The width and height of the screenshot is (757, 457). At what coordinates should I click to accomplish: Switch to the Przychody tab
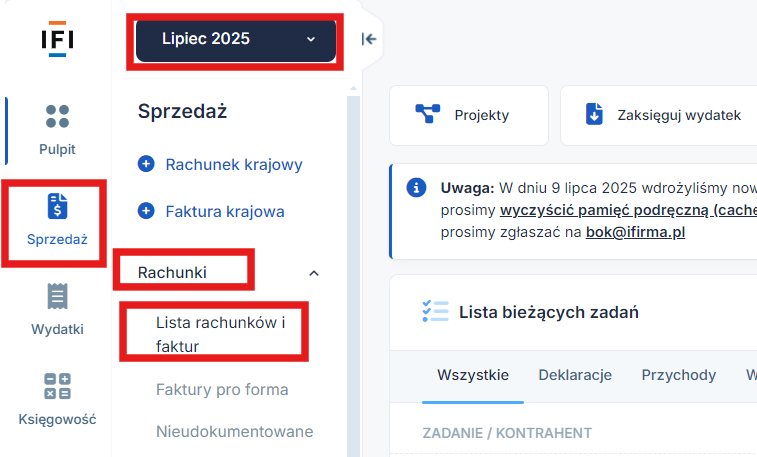click(678, 375)
